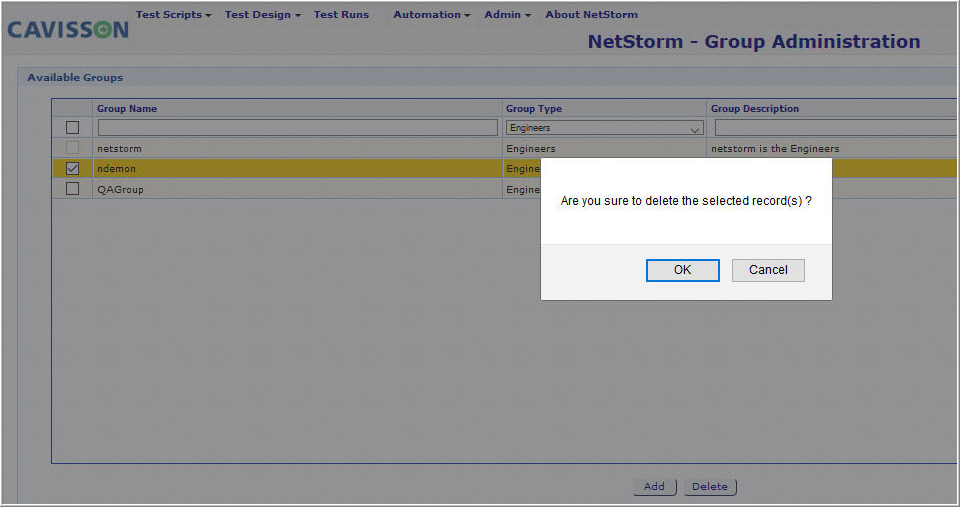This screenshot has width=960, height=507.
Task: Go to Test Runs
Action: [341, 14]
